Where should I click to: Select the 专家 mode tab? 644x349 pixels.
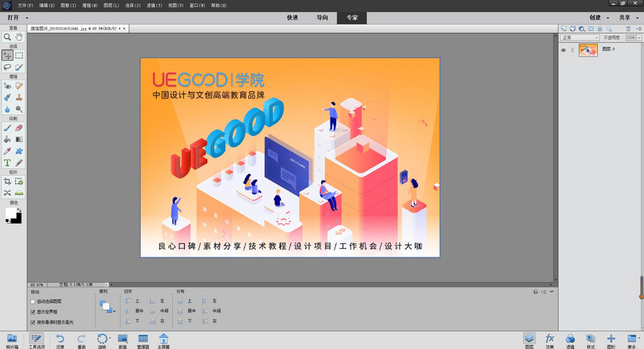pyautogui.click(x=352, y=17)
